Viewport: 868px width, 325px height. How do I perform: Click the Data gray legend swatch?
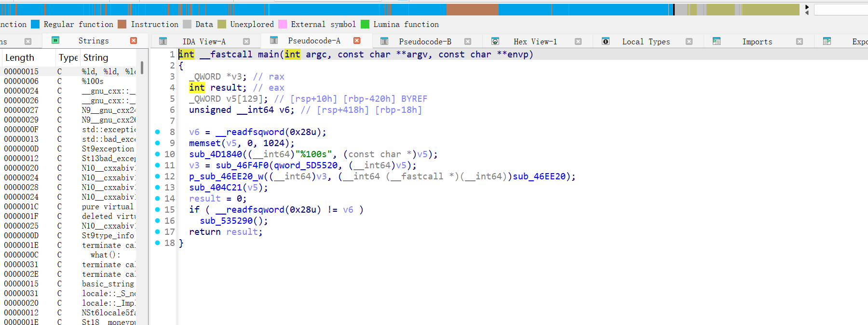(x=187, y=24)
